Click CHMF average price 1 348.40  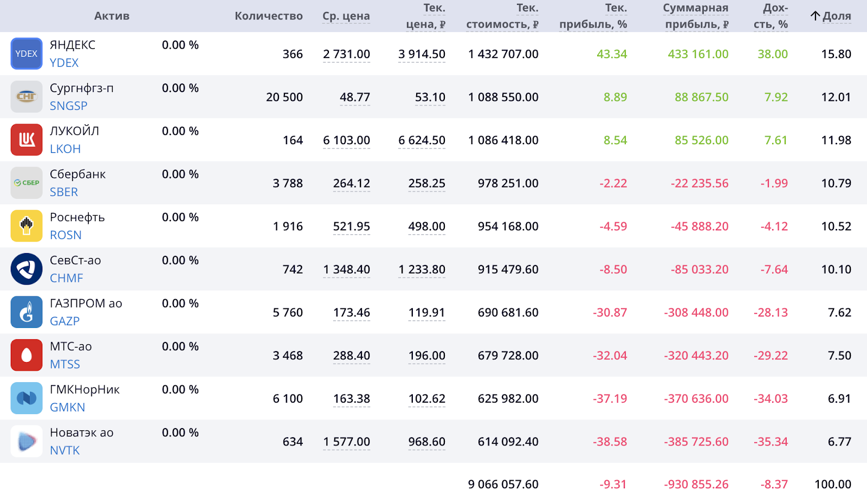tap(346, 270)
